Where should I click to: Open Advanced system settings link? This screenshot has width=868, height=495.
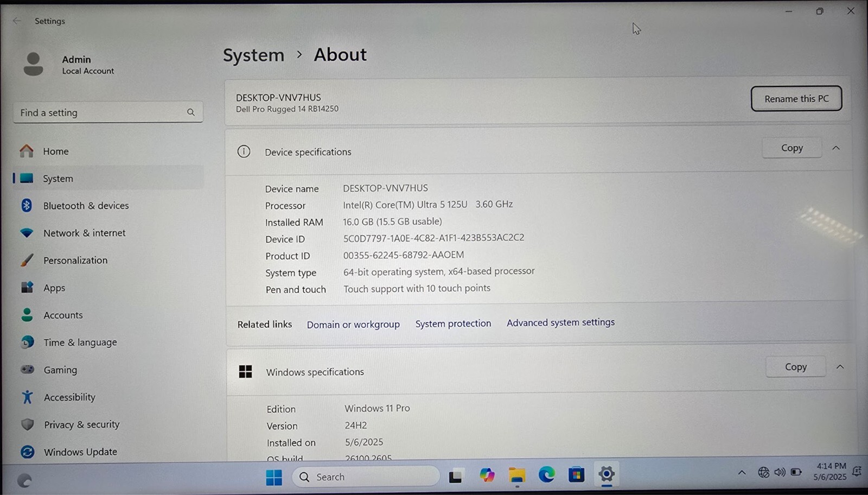[560, 322]
